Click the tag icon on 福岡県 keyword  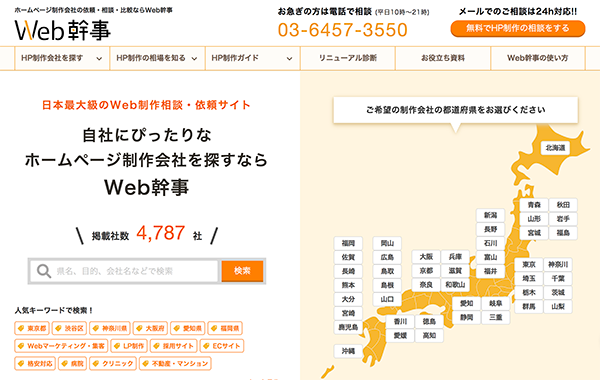[214, 328]
